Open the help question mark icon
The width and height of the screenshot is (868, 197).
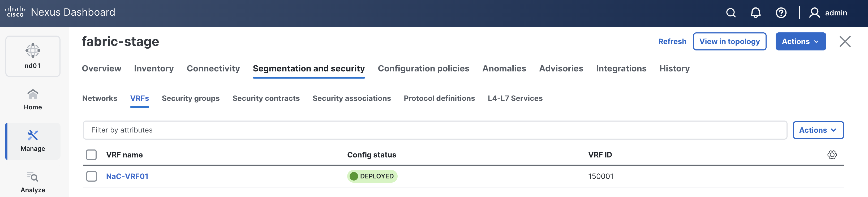pos(781,13)
